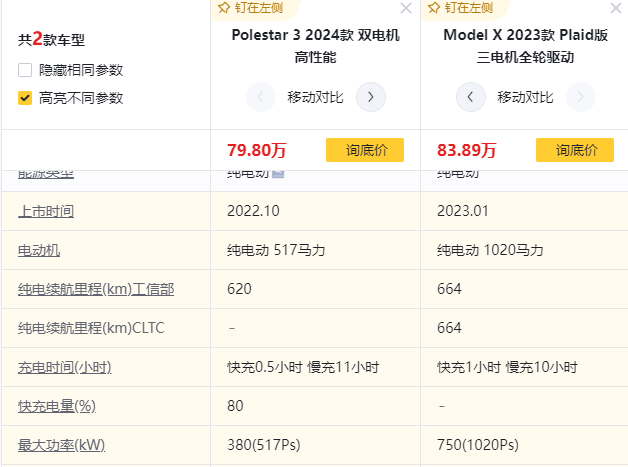This screenshot has height=467, width=628.
Task: Click 移动对比 label under Model X
Action: (x=525, y=97)
